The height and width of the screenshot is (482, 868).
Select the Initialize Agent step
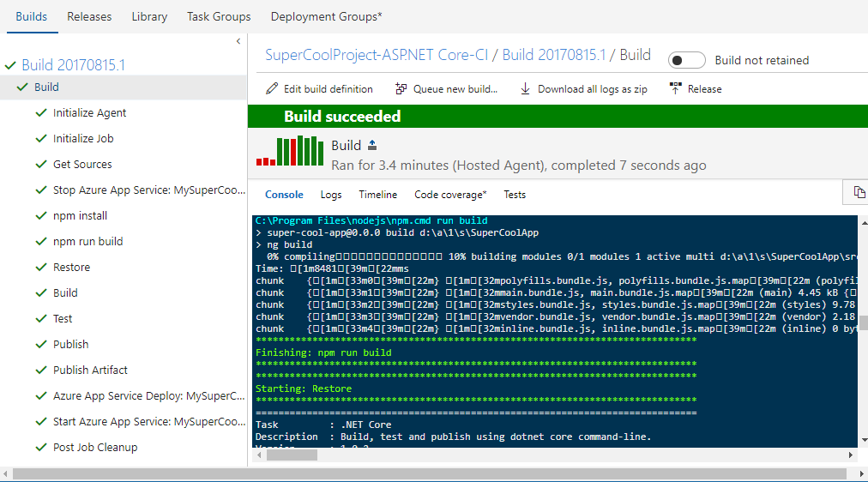(x=90, y=113)
